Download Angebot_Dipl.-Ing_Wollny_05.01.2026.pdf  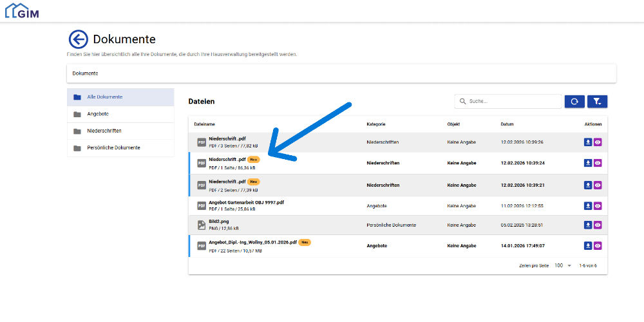coord(587,245)
